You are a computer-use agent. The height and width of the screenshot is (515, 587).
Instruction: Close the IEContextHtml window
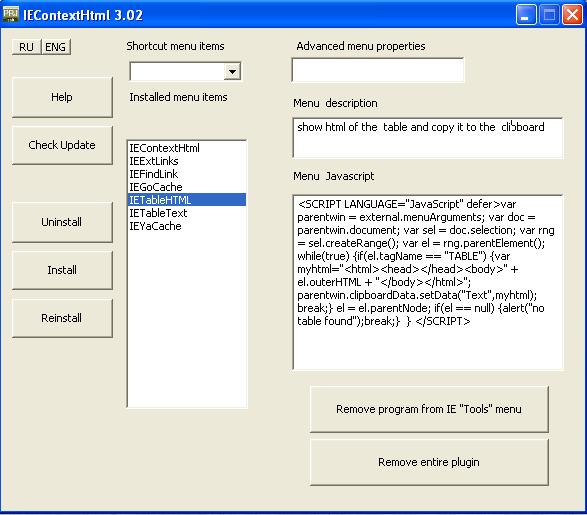(572, 15)
